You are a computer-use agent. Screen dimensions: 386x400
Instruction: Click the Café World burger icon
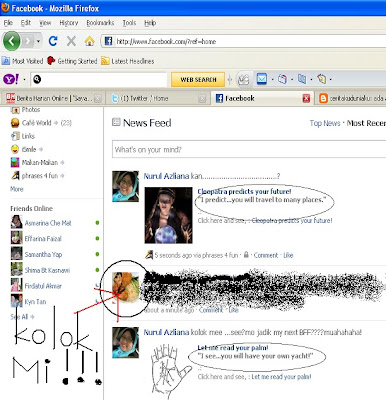pos(15,123)
